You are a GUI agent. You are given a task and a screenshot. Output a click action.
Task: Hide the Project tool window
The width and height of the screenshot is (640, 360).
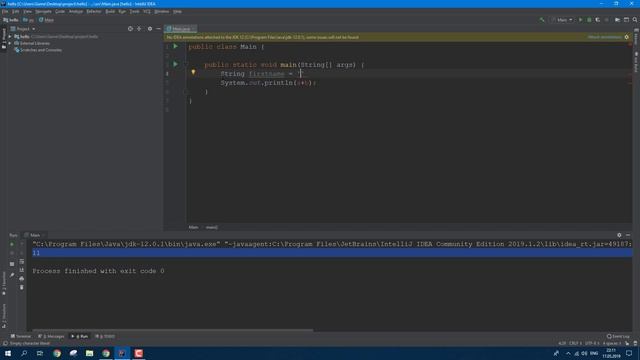point(158,29)
